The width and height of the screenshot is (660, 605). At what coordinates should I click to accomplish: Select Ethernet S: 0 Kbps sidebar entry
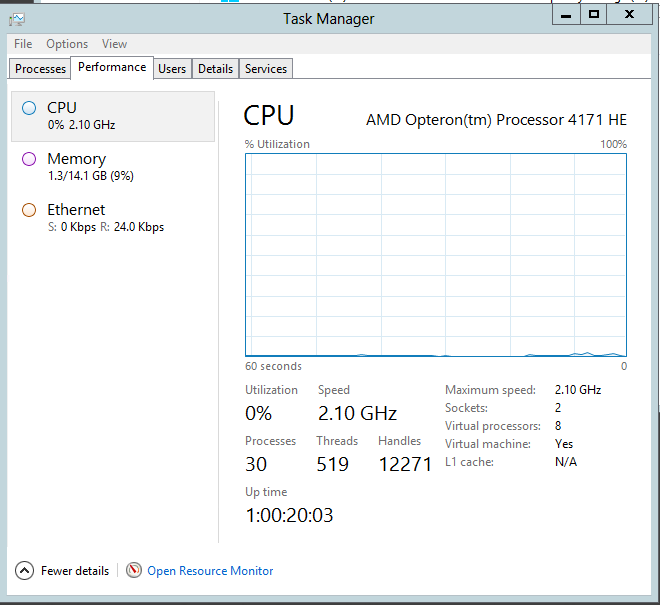tap(113, 218)
